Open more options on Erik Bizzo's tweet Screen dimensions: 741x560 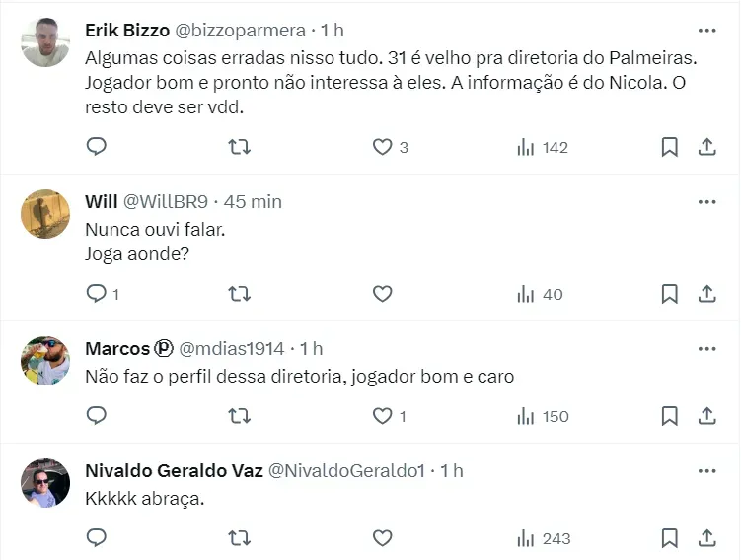point(706,30)
